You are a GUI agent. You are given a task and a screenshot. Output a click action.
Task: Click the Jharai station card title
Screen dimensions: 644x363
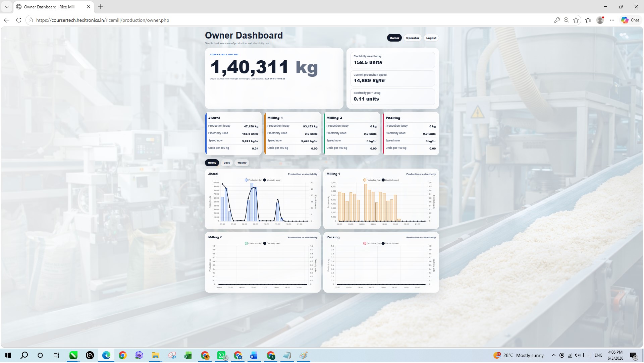[214, 118]
